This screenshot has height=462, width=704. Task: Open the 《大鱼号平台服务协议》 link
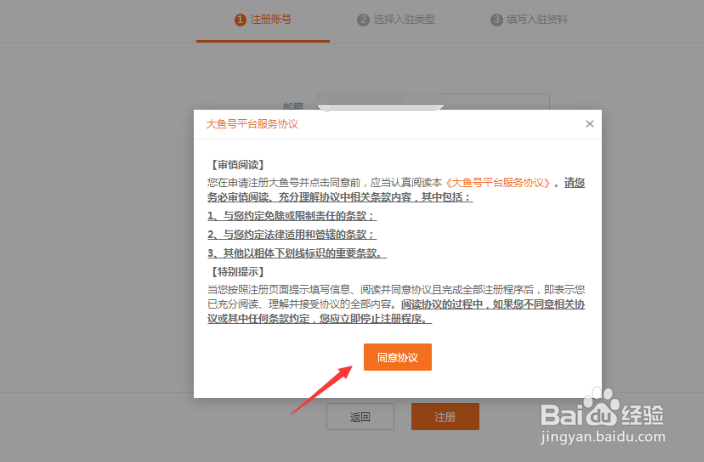[x=498, y=183]
